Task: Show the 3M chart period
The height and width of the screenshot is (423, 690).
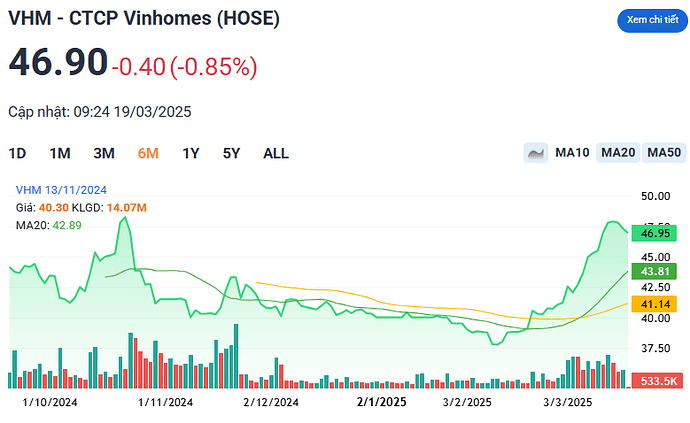Action: [104, 153]
